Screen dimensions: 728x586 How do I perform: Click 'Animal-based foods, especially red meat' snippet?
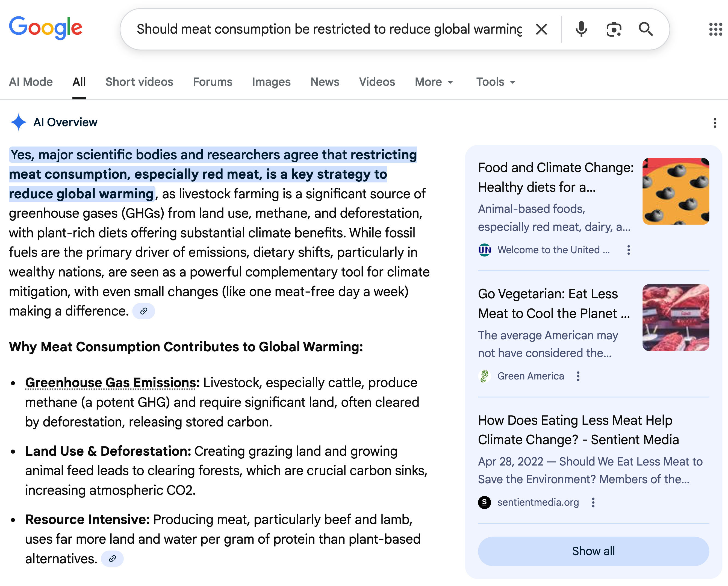tap(554, 218)
